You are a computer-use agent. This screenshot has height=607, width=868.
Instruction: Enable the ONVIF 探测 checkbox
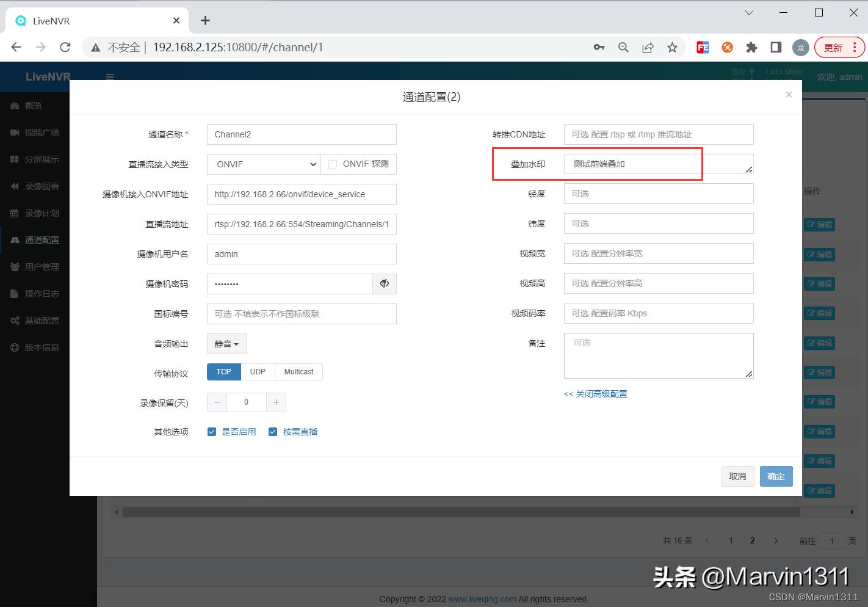point(333,164)
